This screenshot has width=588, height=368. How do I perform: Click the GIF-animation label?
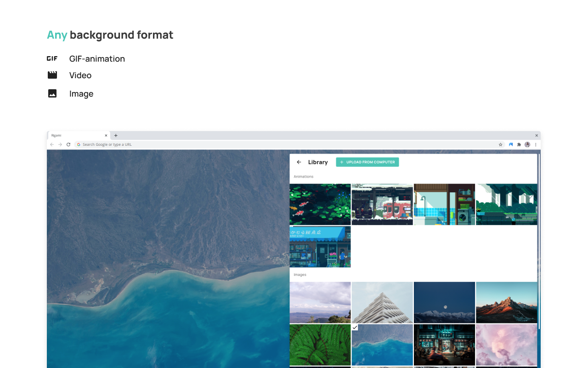97,59
